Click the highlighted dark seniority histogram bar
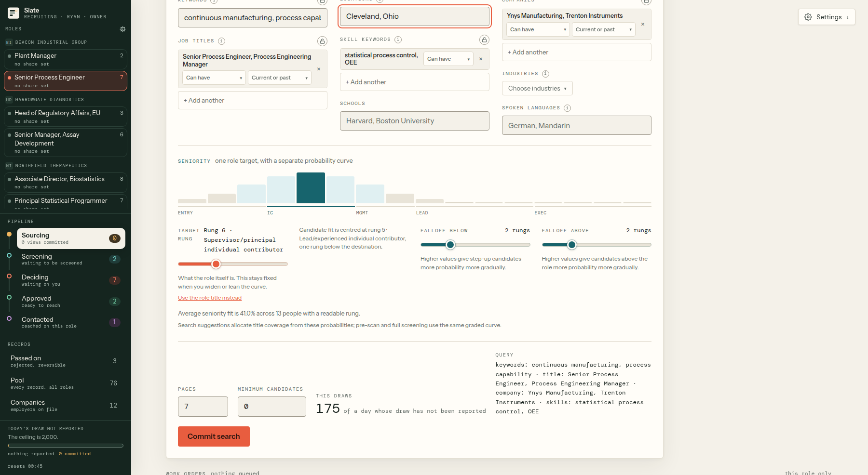This screenshot has height=475, width=868. pos(311,188)
